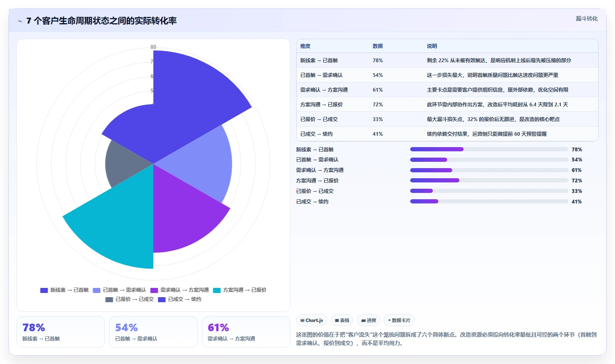Screen dimensions: 615x364
Task: Click the 33% value in the table
Action: point(378,119)
